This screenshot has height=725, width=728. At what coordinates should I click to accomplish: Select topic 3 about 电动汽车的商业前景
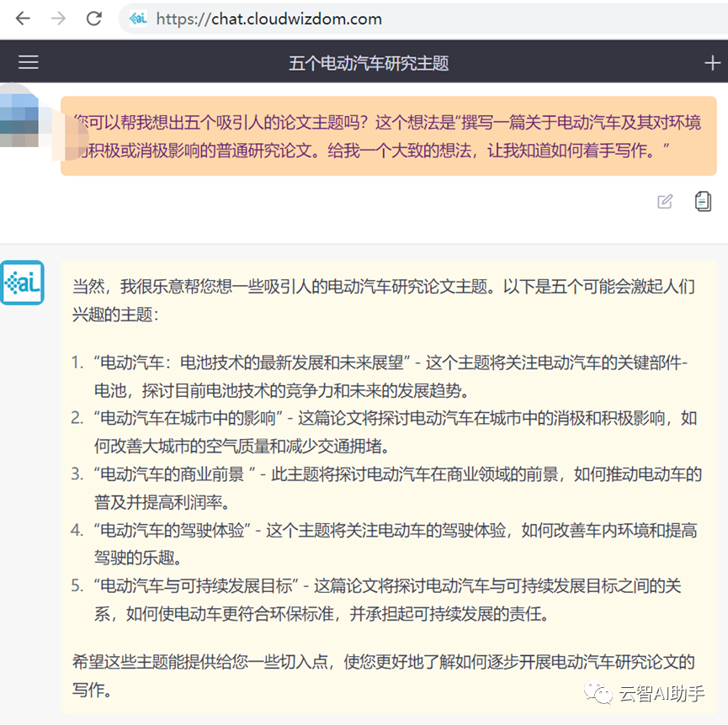pos(386,488)
